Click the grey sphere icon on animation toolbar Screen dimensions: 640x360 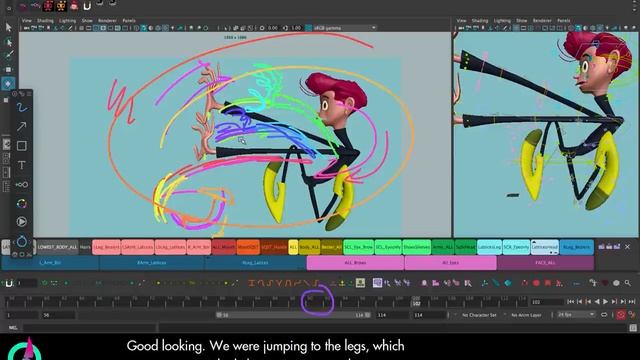click(616, 282)
